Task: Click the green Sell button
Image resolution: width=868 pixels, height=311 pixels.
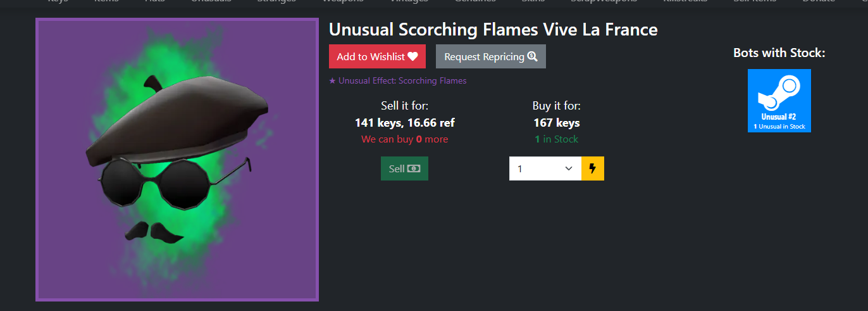Action: click(x=404, y=168)
